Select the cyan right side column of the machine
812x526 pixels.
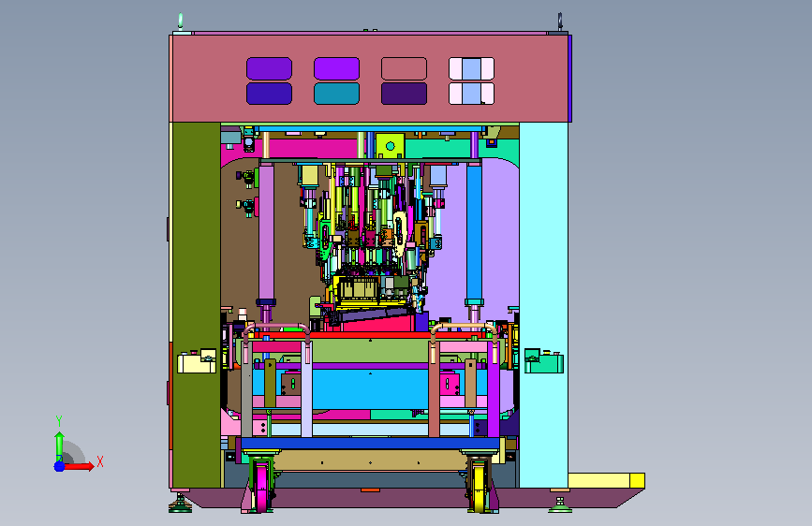click(543, 305)
